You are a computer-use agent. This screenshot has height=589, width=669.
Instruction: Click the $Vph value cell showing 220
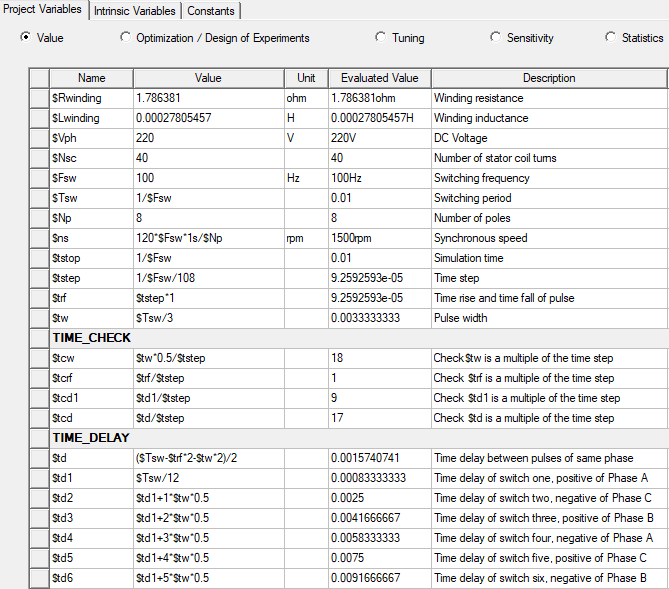tap(208, 138)
